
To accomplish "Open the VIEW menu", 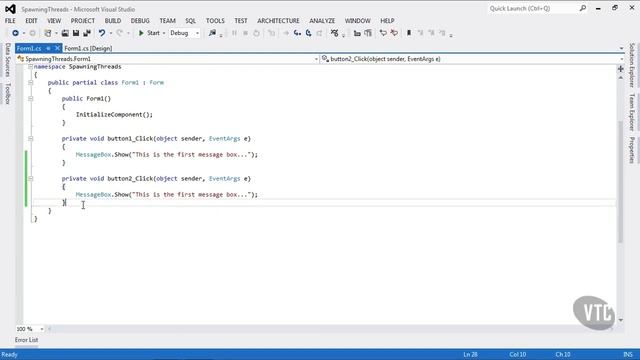I will [x=54, y=20].
